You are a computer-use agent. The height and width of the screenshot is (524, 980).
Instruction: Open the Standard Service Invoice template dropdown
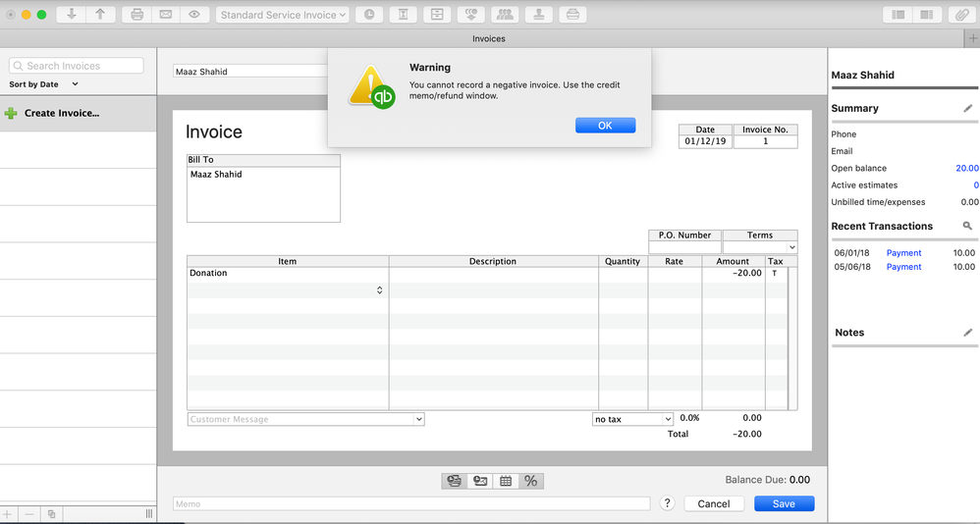pos(283,15)
